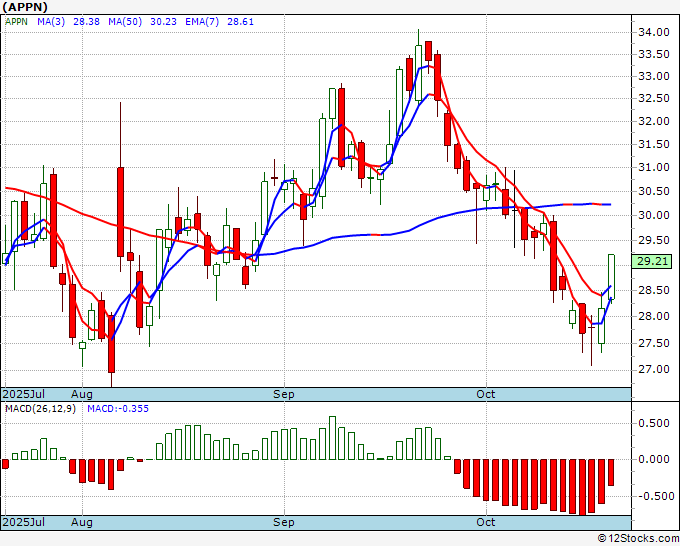680x546 pixels.
Task: Click the latest green candlestick near 29.21
Action: click(611, 277)
